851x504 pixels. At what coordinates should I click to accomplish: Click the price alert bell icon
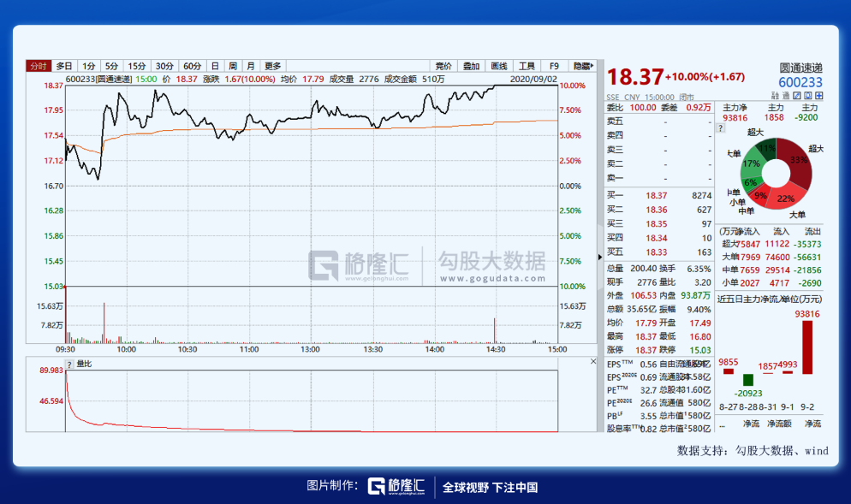tap(807, 96)
